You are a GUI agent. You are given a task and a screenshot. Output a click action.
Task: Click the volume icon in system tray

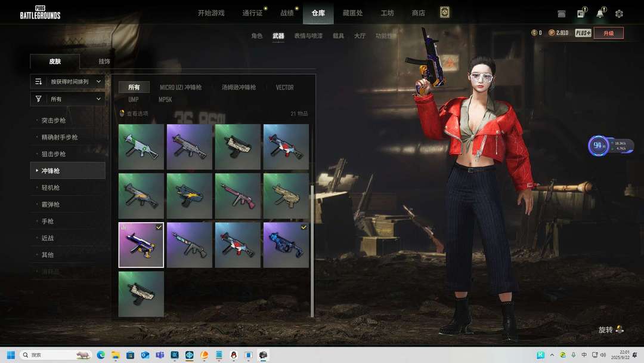(x=603, y=355)
